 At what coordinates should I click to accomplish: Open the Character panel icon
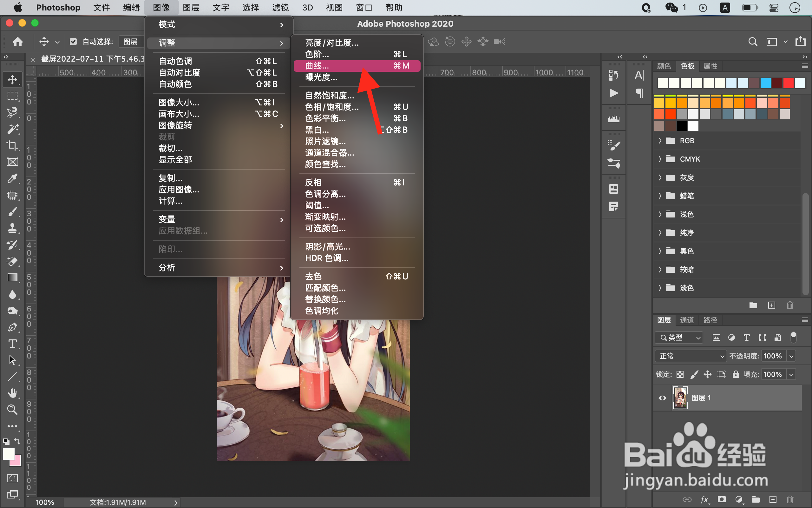point(639,75)
